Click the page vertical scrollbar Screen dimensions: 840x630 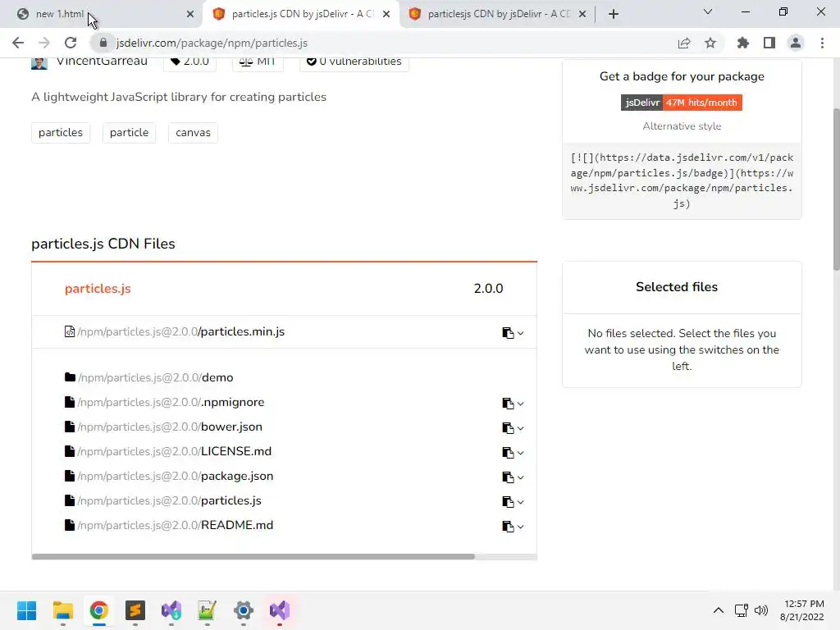836,189
